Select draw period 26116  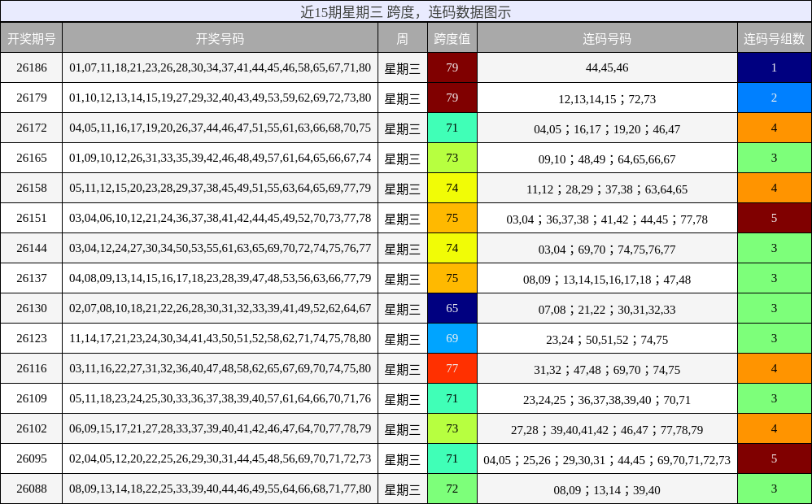[32, 368]
